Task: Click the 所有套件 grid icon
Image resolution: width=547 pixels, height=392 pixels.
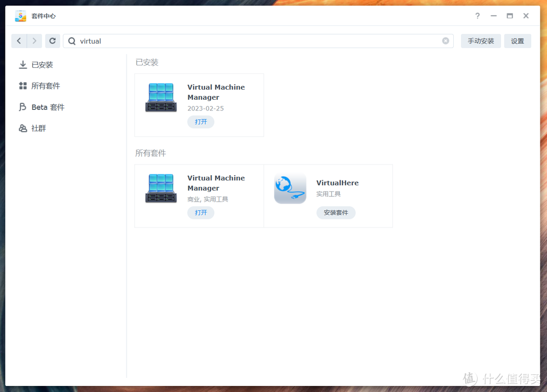Action: (23, 86)
